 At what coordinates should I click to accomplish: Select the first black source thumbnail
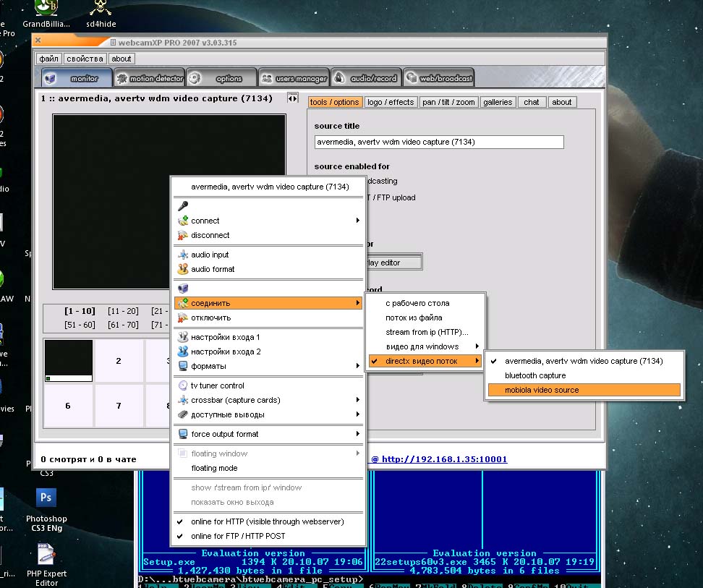pos(69,361)
